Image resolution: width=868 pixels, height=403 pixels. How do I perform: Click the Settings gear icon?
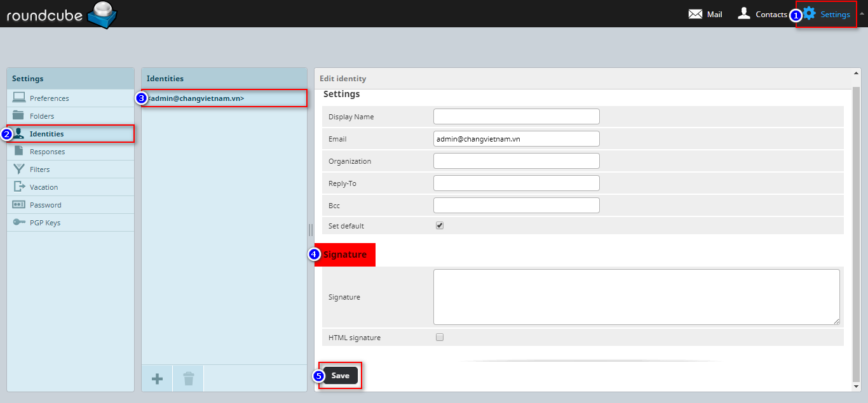(x=810, y=13)
